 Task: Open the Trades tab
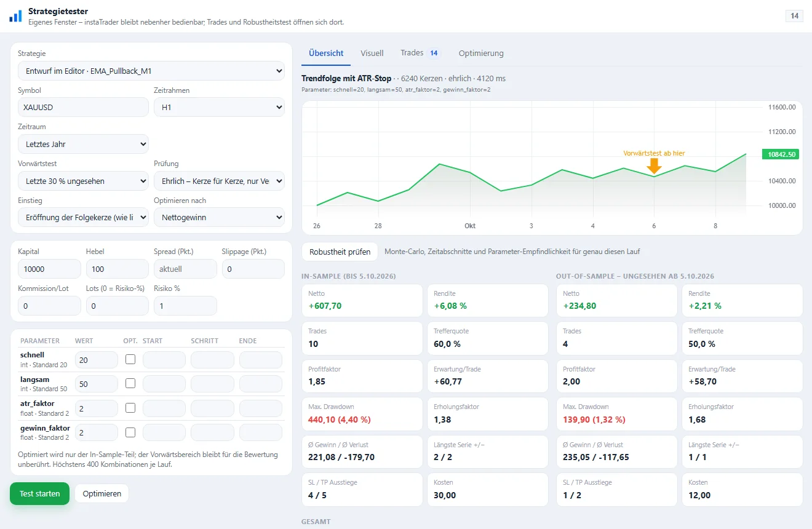421,54
